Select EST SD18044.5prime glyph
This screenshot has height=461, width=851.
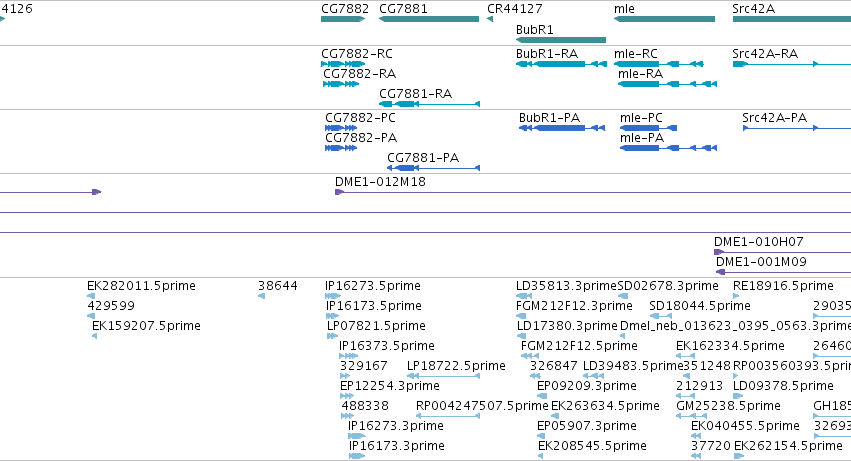pyautogui.click(x=662, y=316)
